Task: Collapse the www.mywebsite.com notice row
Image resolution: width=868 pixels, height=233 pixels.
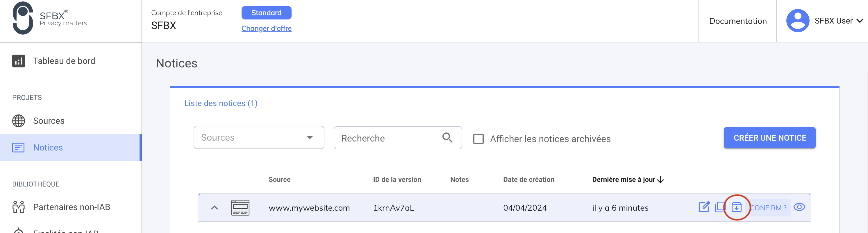Action: [215, 207]
